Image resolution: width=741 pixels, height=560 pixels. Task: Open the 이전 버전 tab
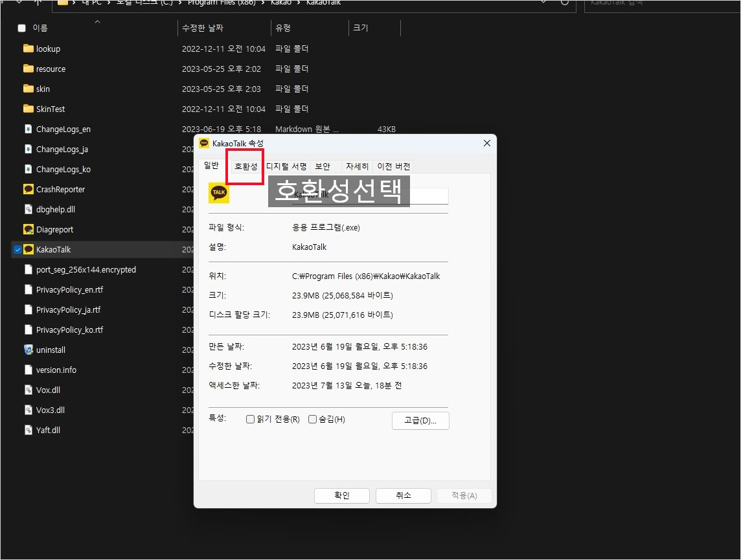click(x=394, y=166)
